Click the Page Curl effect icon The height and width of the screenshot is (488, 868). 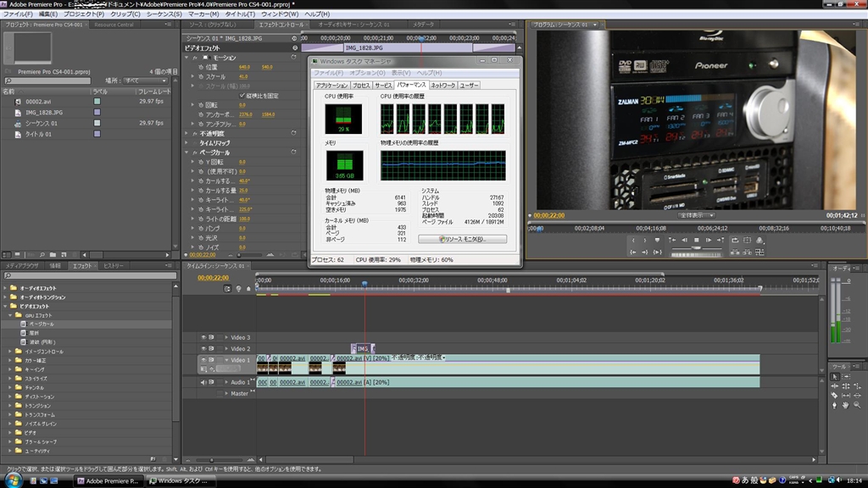tap(25, 324)
